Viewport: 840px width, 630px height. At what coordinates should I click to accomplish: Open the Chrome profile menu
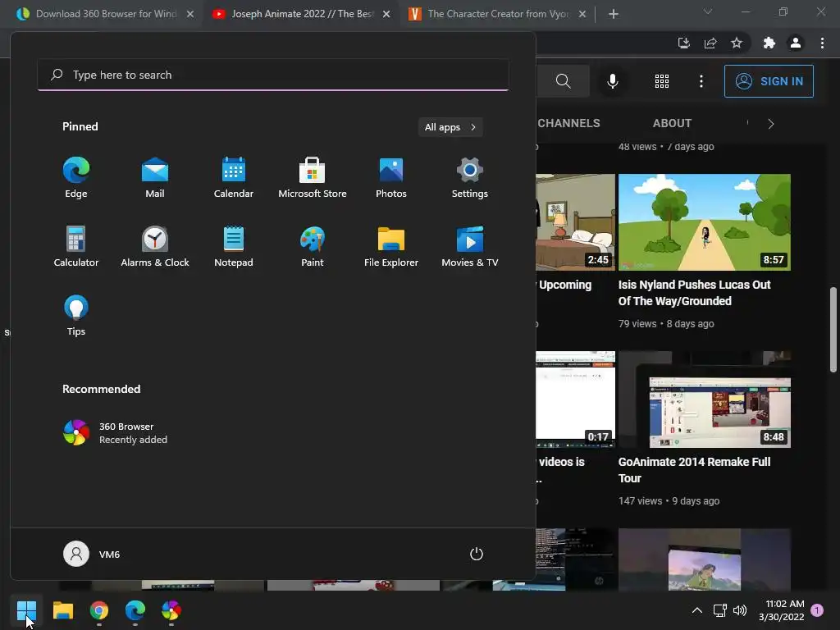[x=796, y=43]
